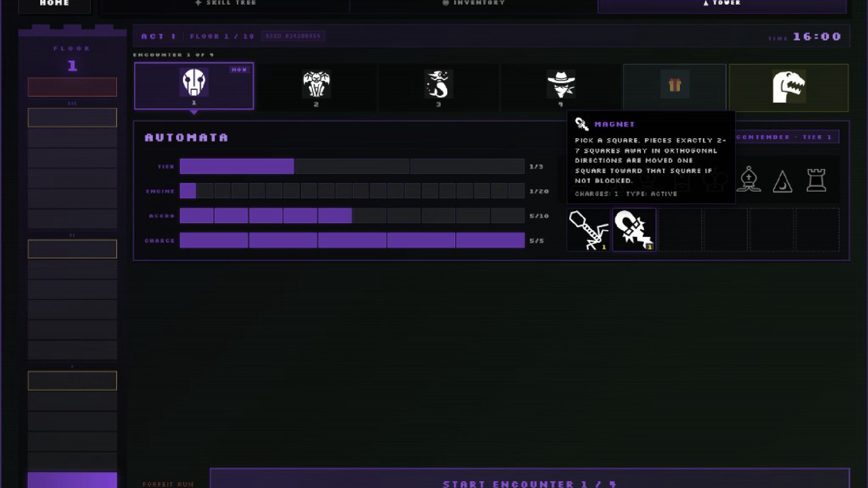Select the red highlighted floor slot in tower

click(72, 87)
